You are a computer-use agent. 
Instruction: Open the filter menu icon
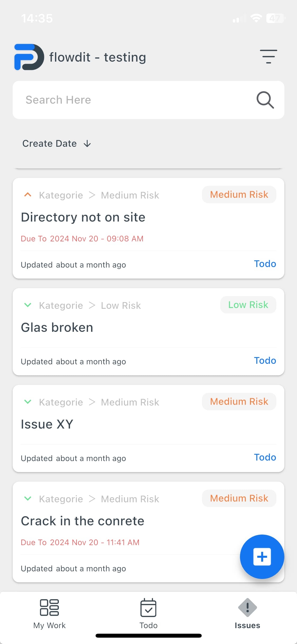pyautogui.click(x=268, y=57)
